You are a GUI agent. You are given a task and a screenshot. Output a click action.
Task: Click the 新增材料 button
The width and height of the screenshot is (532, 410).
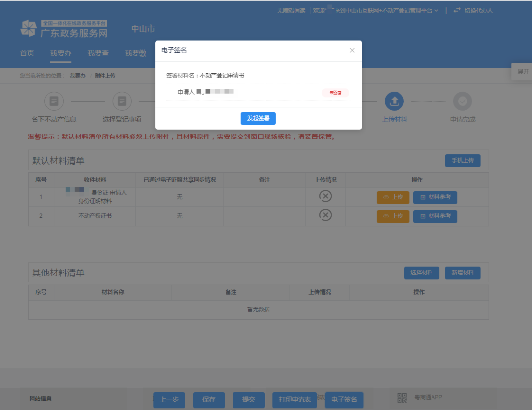tap(462, 273)
